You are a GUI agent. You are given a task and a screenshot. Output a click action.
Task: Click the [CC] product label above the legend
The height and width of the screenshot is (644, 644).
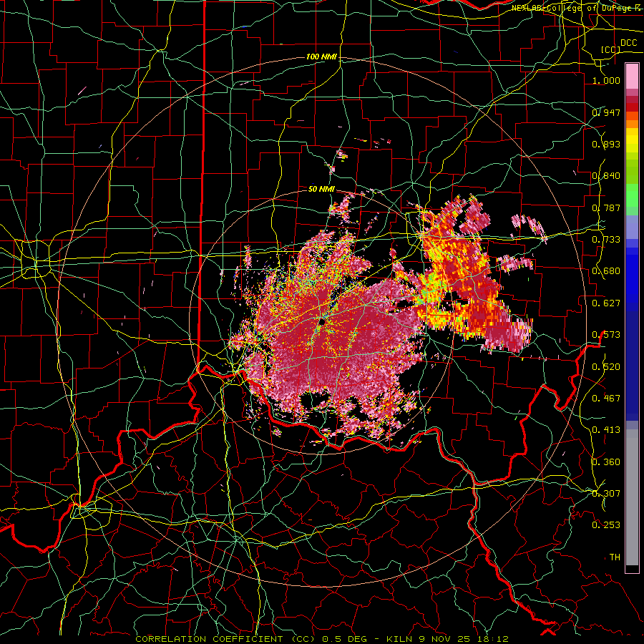click(x=611, y=49)
